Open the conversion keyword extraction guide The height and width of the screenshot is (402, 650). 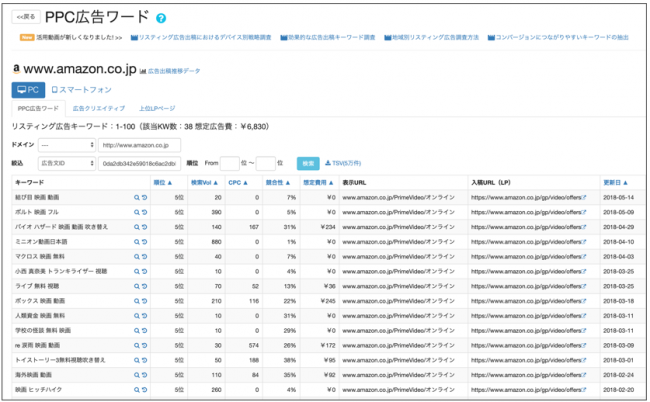(558, 38)
